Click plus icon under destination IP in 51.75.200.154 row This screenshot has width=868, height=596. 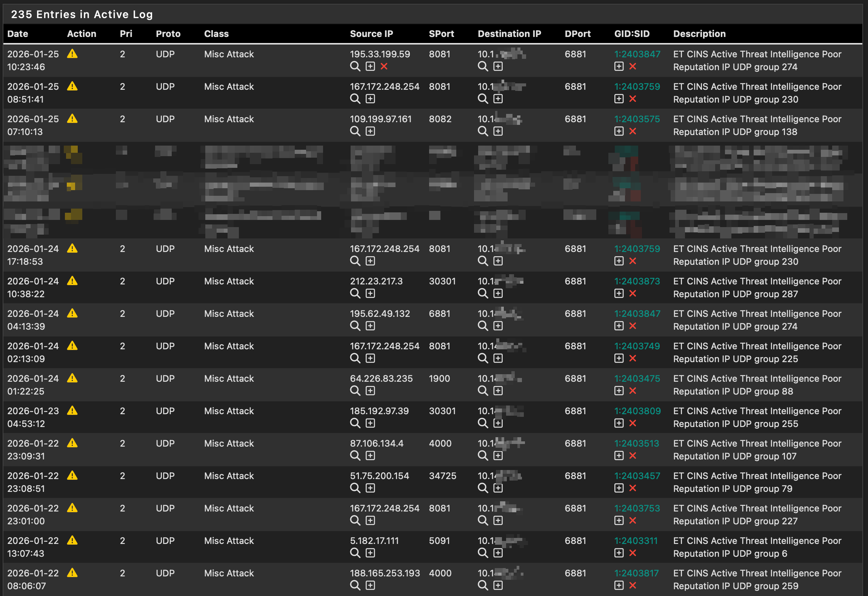click(x=498, y=488)
